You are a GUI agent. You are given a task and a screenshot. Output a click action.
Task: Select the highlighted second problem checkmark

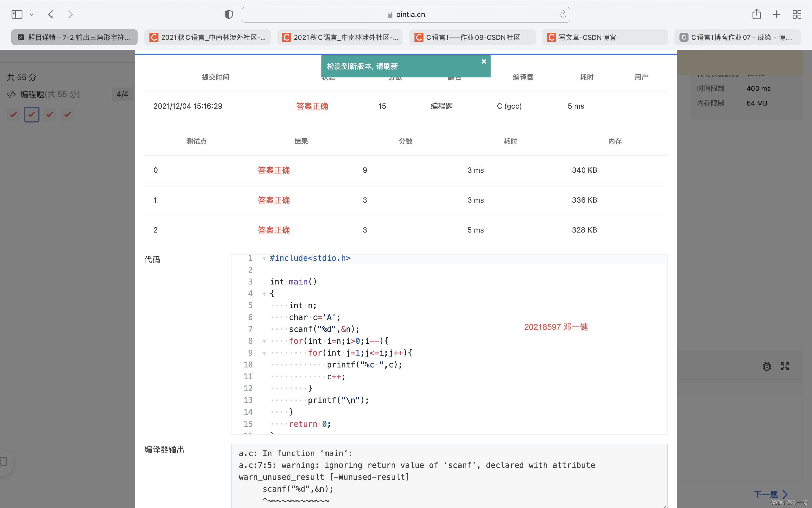(32, 115)
